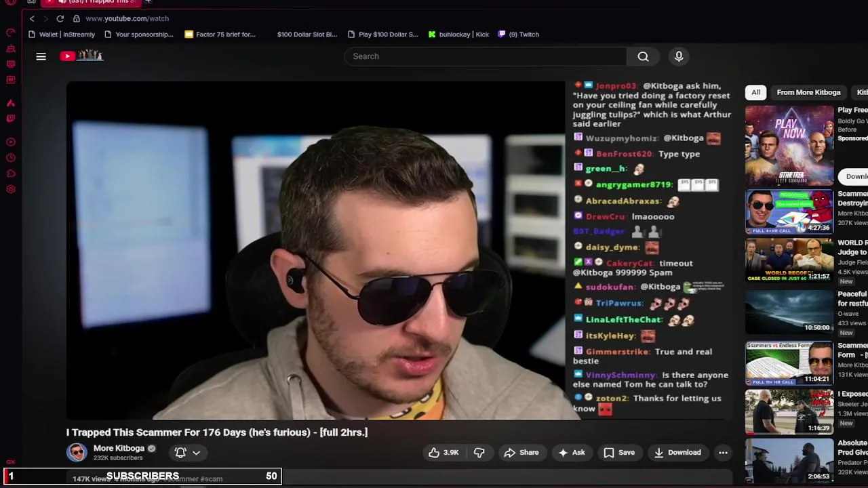The height and width of the screenshot is (488, 868).
Task: Open the 4:27:36 scammer video thumbnail
Action: [x=789, y=211]
